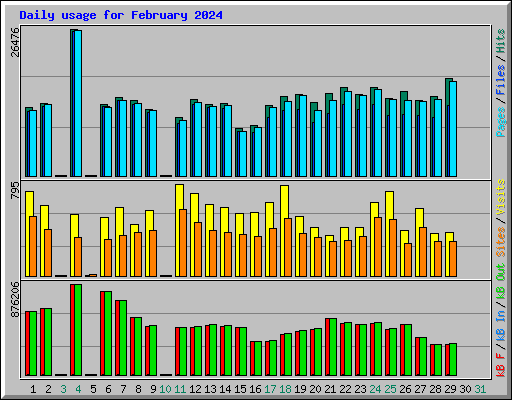Screen dimensions: 512x400
Task: Click day label 9 on the x-axis
Action: pos(153,389)
